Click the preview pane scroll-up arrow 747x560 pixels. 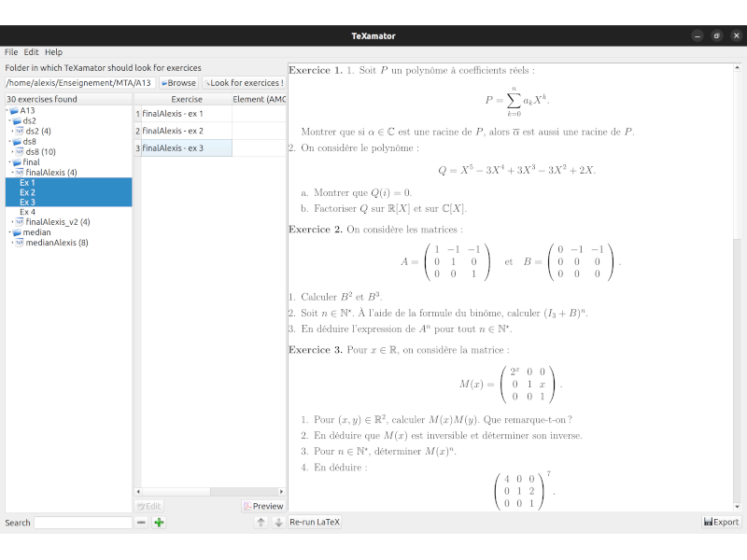coord(737,67)
